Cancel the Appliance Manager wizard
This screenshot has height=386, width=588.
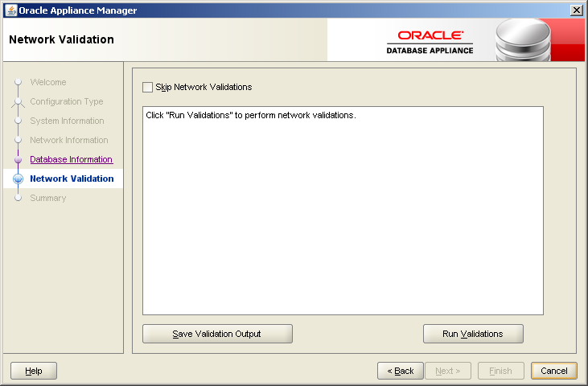(554, 371)
